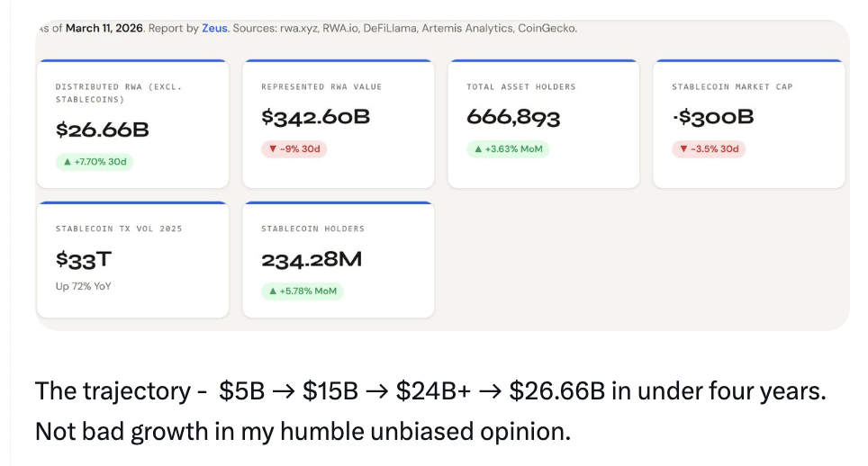Image resolution: width=868 pixels, height=466 pixels.
Task: Click the $26.66B distributed RWA figure
Action: pyautogui.click(x=102, y=130)
